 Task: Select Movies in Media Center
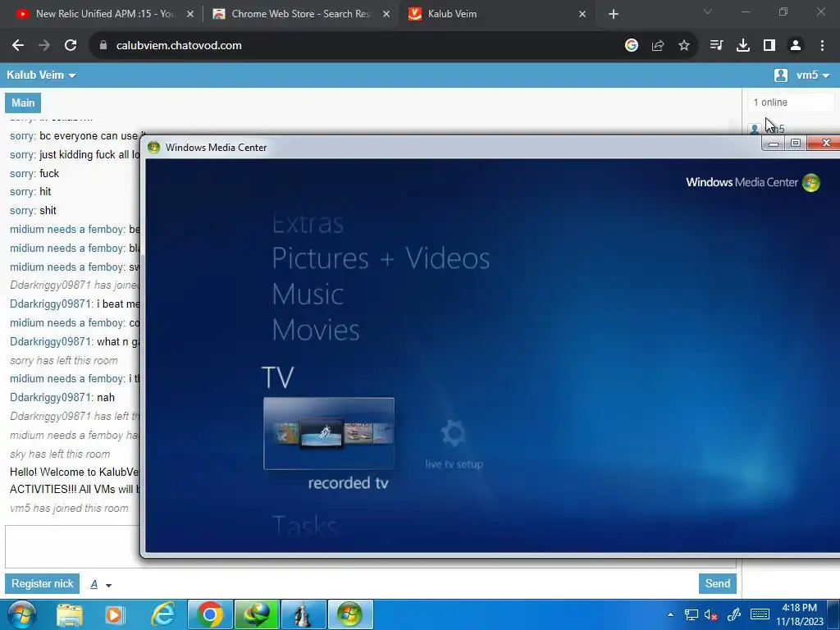pyautogui.click(x=316, y=330)
